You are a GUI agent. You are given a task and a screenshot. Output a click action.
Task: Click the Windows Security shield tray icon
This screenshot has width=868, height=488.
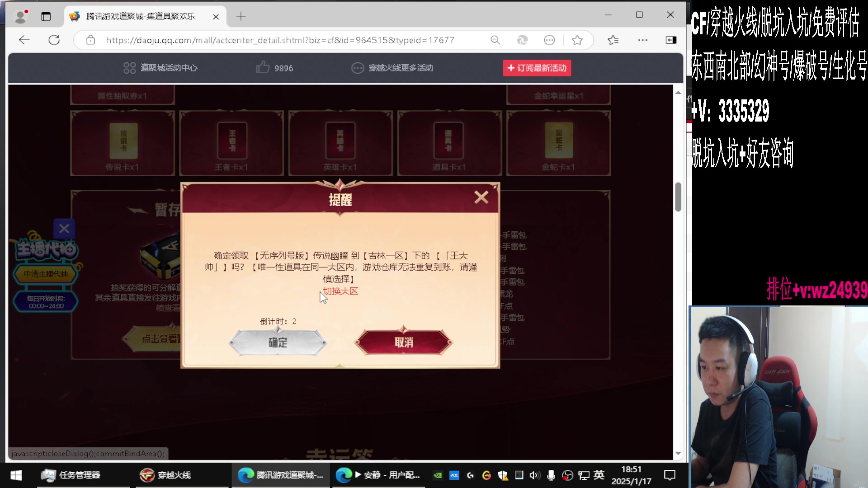pos(503,475)
